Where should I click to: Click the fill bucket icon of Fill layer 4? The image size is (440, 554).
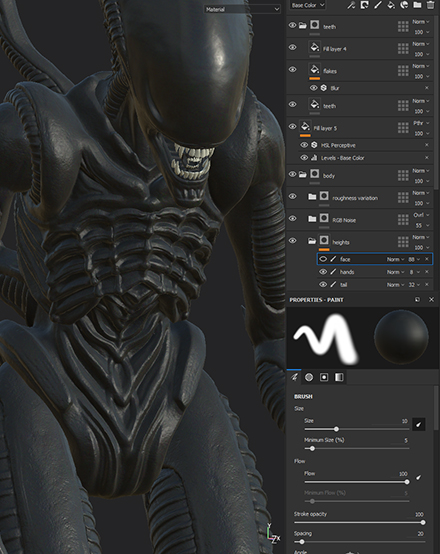pos(314,47)
